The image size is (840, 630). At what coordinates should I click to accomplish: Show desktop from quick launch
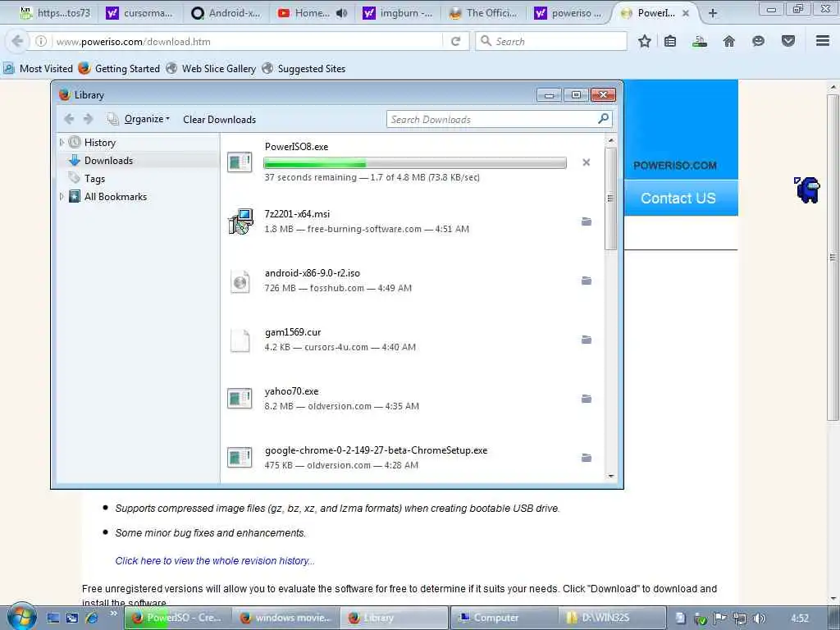point(53,618)
